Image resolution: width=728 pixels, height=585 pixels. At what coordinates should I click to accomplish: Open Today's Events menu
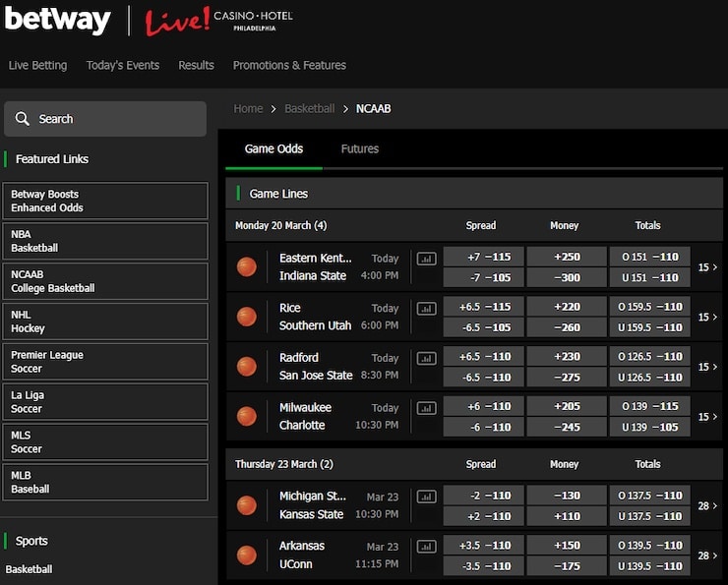tap(123, 66)
